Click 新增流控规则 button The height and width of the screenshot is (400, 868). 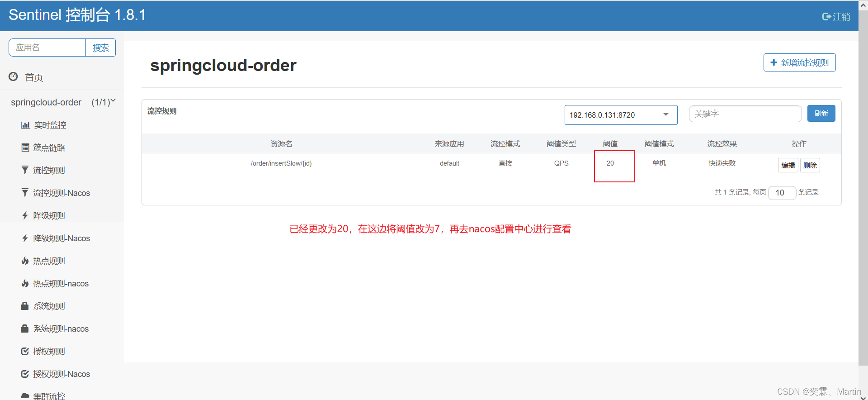(799, 62)
